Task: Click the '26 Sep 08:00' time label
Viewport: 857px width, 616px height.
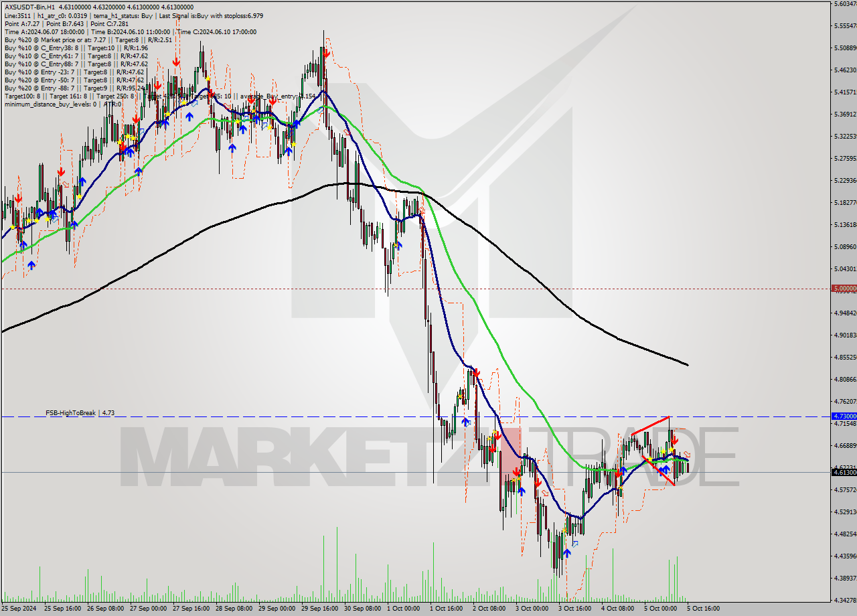Action: click(x=106, y=609)
